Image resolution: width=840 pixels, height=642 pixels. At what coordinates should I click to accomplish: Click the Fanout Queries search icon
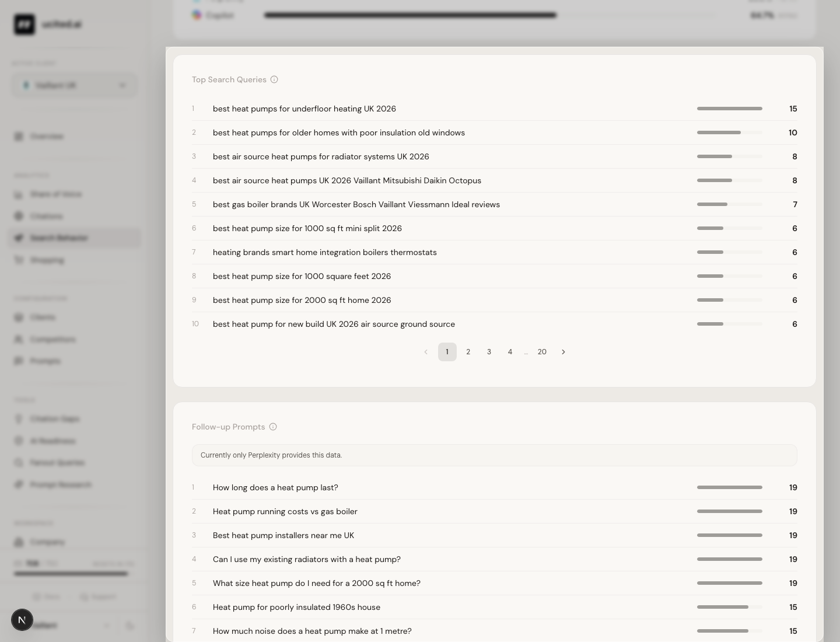19,463
